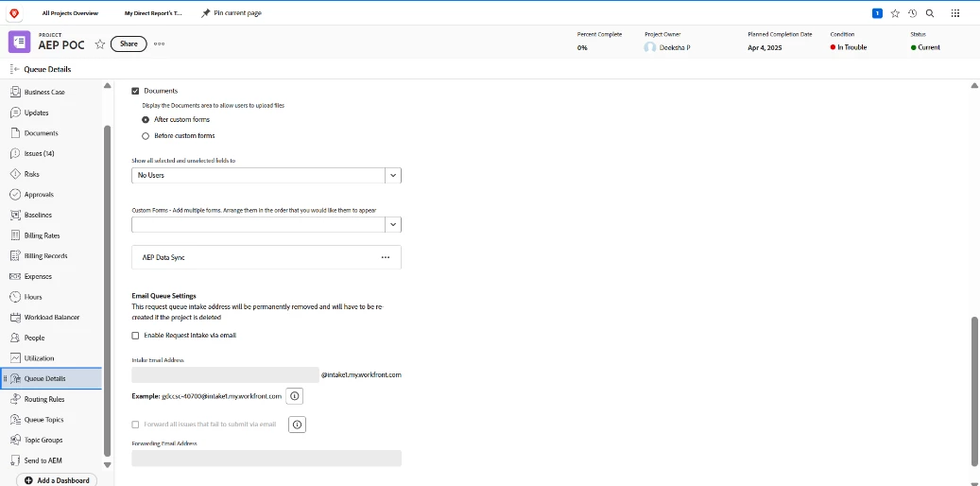This screenshot has width=980, height=486.
Task: Click the Email Queue Settings heading
Action: 163,296
